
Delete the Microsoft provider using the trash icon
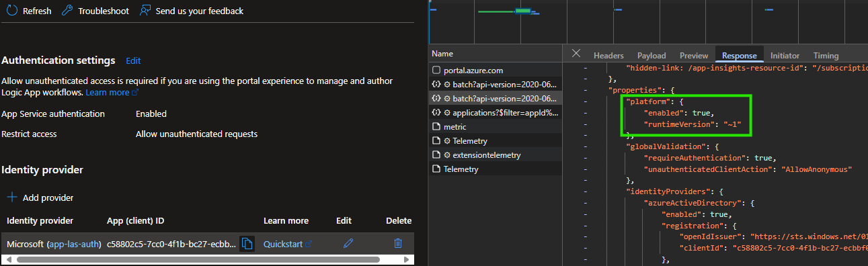click(x=398, y=243)
